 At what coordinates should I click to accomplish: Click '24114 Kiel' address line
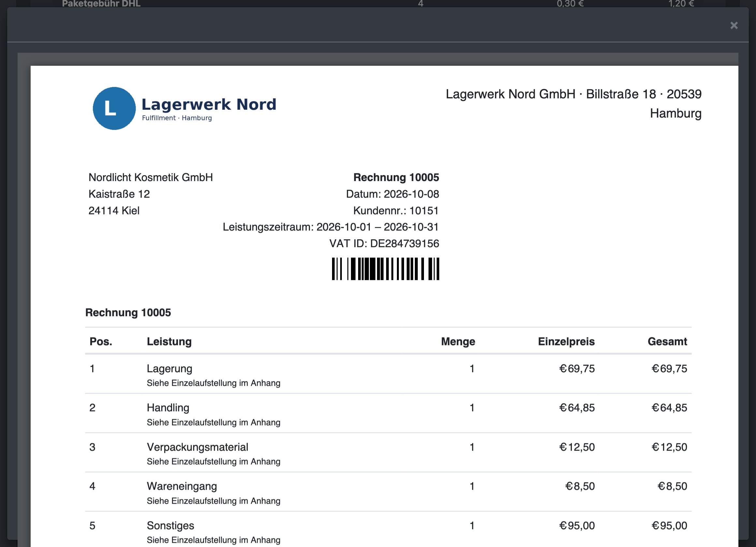tap(114, 211)
